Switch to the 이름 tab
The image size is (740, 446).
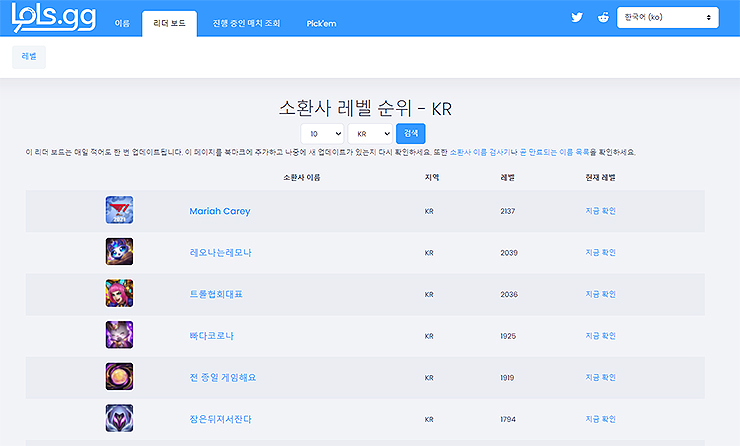[122, 23]
